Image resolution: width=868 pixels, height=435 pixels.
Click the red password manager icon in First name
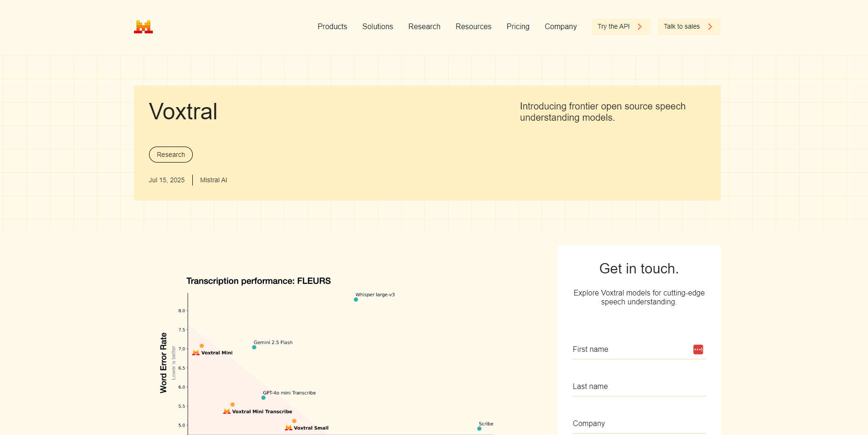coord(698,350)
